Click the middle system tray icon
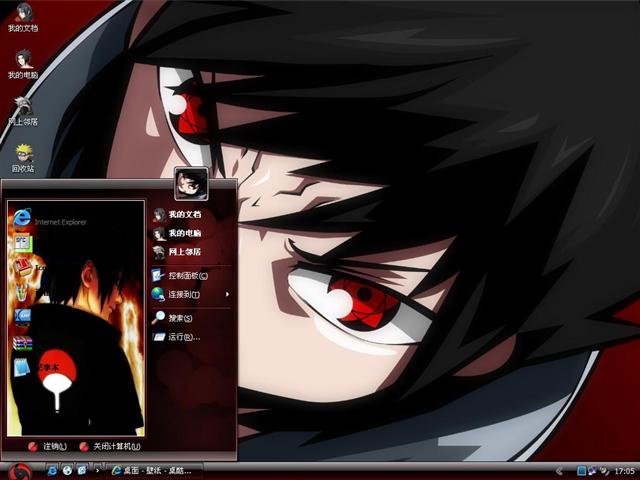 coord(592,471)
